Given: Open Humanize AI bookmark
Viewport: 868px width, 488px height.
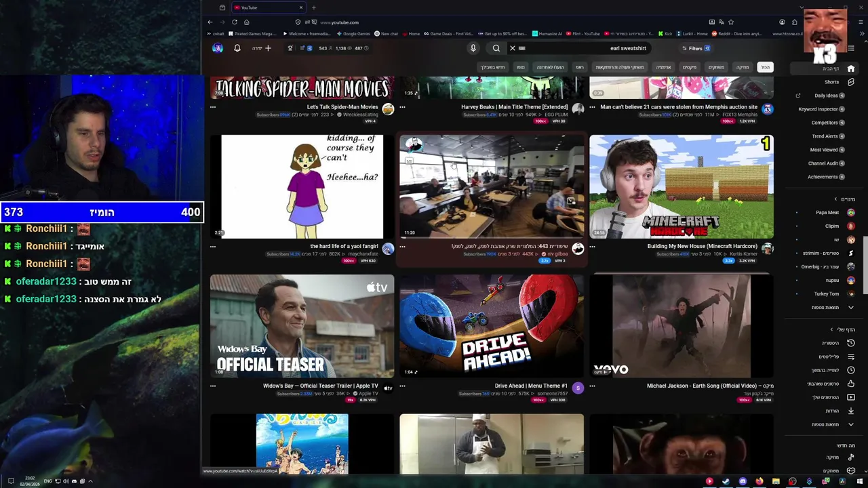Looking at the screenshot, I should pyautogui.click(x=548, y=33).
